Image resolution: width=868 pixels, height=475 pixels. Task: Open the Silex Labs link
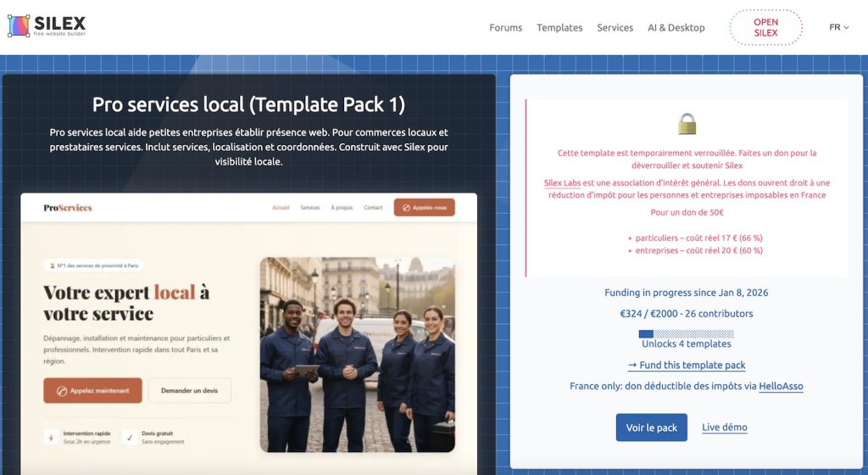(562, 182)
